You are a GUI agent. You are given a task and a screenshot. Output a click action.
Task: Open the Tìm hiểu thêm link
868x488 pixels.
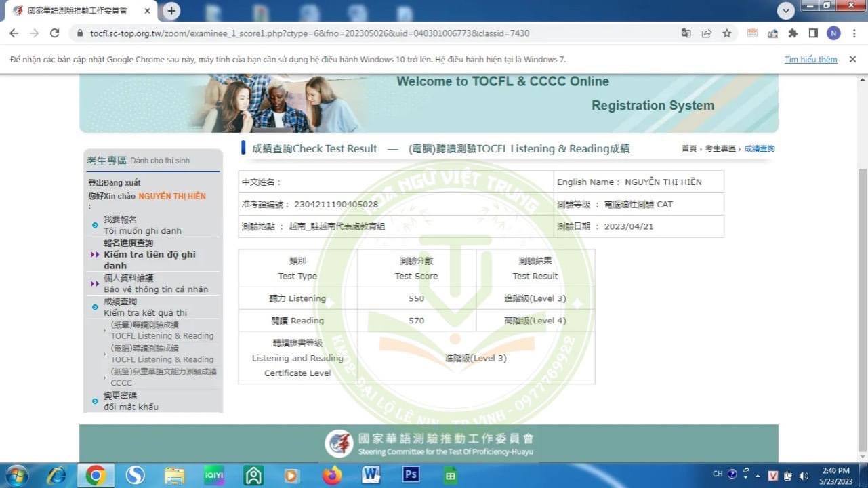810,60
